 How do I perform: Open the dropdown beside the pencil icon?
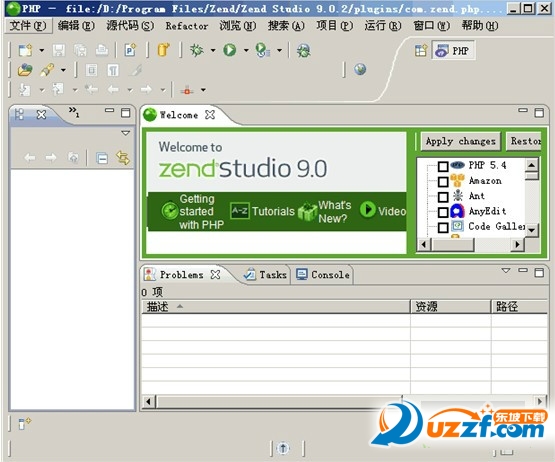pos(63,70)
